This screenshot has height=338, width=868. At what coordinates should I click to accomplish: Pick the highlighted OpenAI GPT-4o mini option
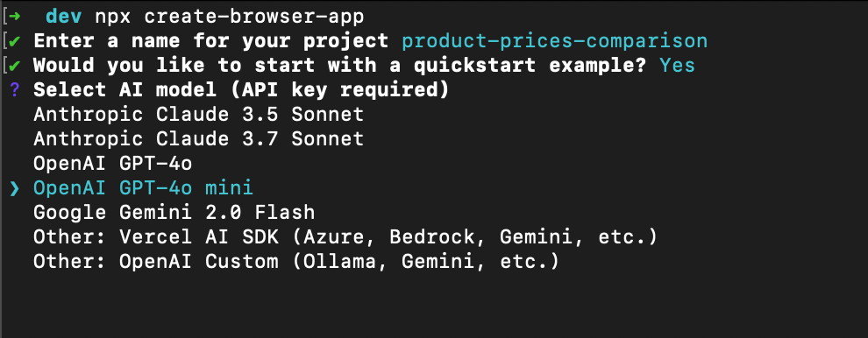144,188
